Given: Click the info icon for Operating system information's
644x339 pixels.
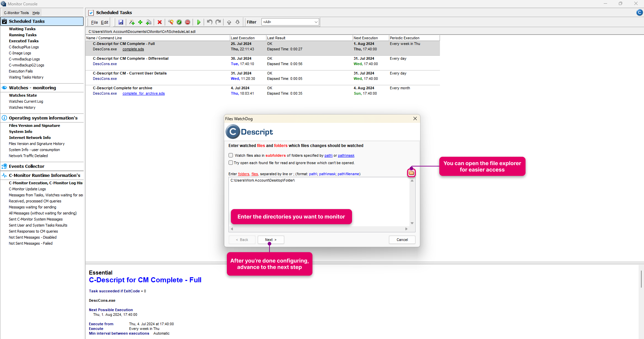Looking at the screenshot, I should point(4,118).
